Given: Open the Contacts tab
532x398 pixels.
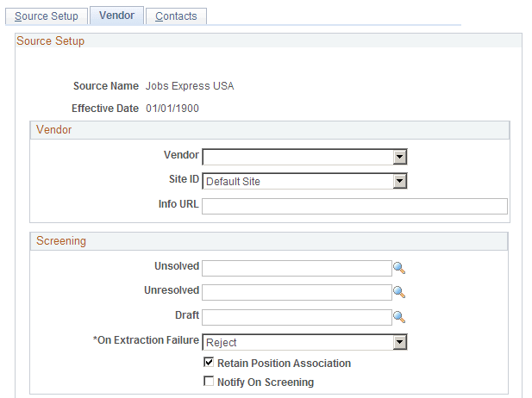Looking at the screenshot, I should (176, 16).
